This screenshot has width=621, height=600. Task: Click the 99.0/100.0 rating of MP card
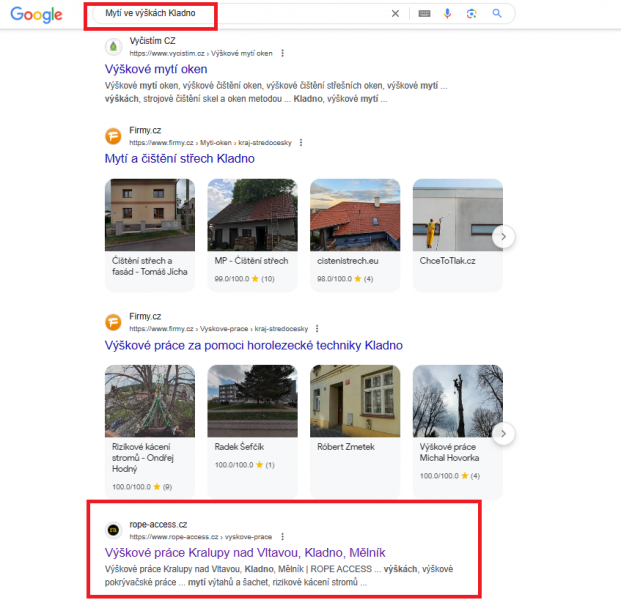[244, 279]
